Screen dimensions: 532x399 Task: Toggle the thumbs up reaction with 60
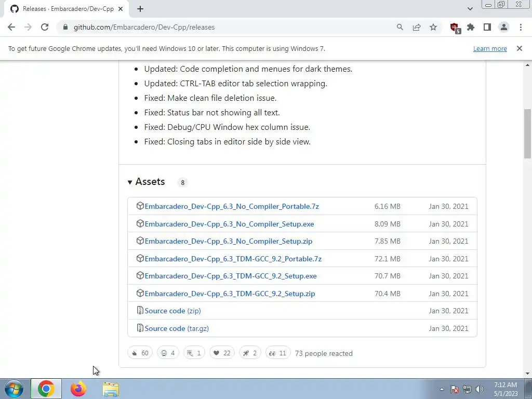tap(140, 353)
